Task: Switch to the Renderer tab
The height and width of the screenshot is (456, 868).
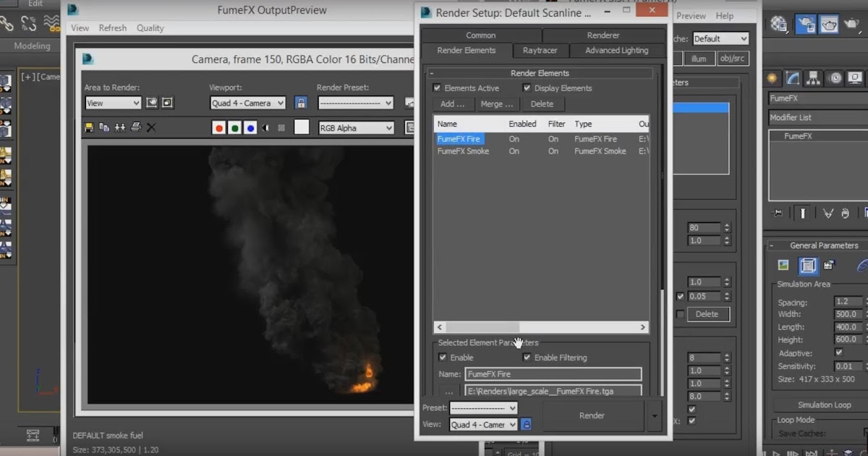Action: (603, 35)
